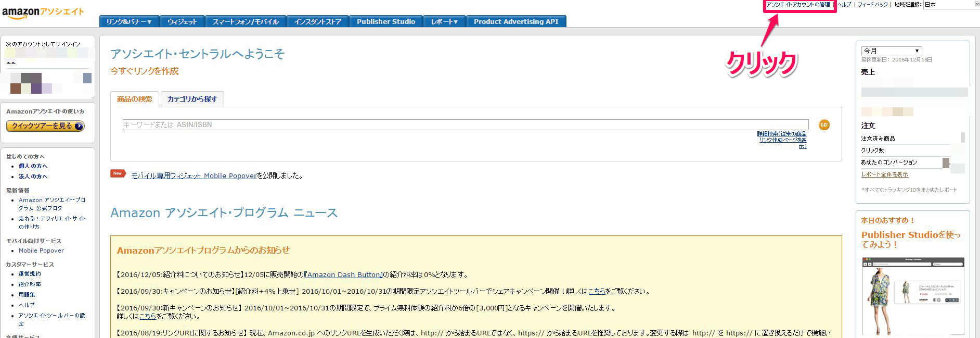Select Publisher Studio in the navigation bar
The height and width of the screenshot is (338, 980).
(386, 21)
